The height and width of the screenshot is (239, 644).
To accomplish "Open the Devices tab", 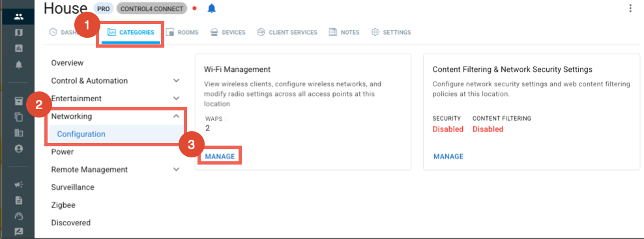I will tap(227, 33).
